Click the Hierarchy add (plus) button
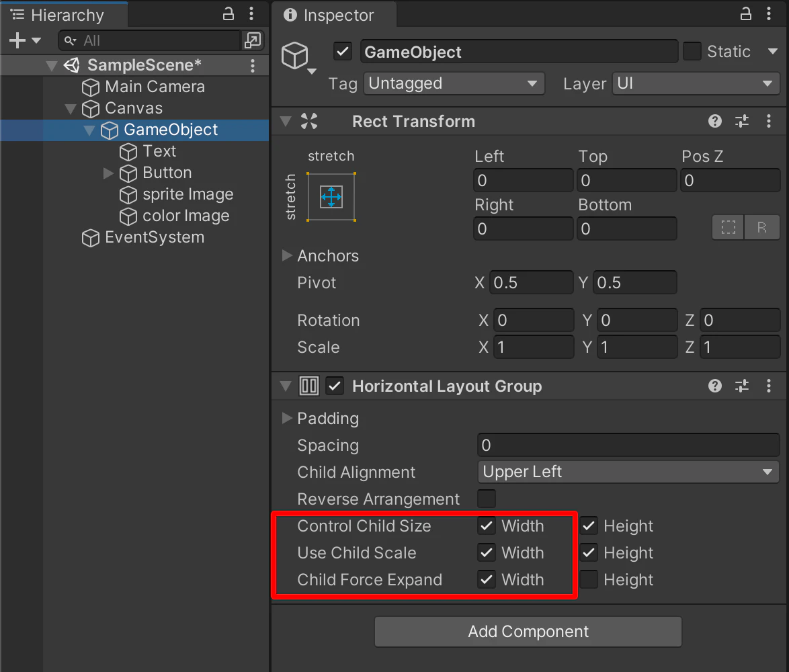The height and width of the screenshot is (672, 789). point(17,40)
